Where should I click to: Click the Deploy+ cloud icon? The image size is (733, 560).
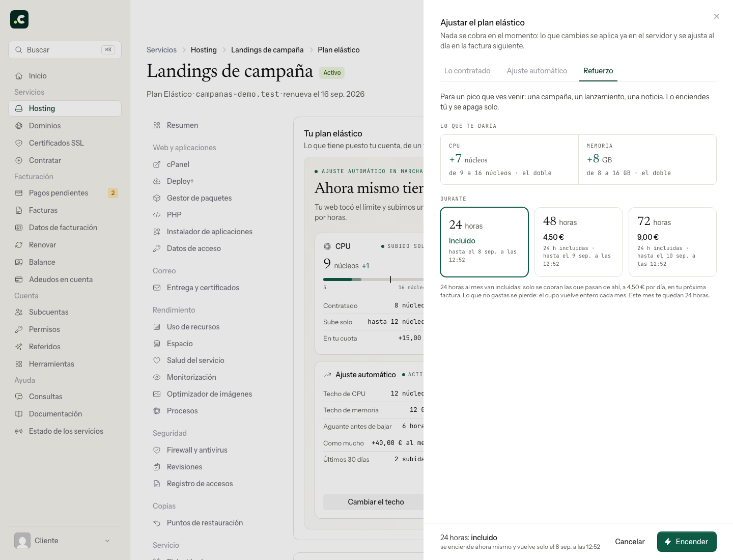[x=157, y=181]
